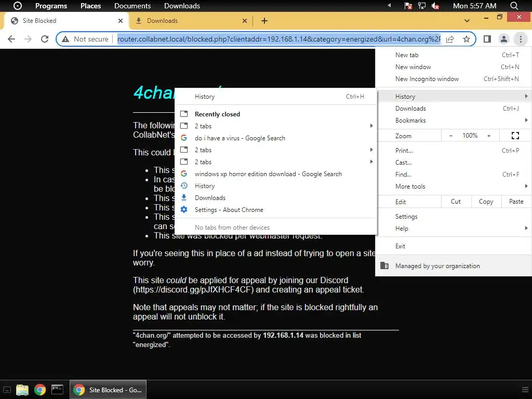Click the network tray icon

422,6
